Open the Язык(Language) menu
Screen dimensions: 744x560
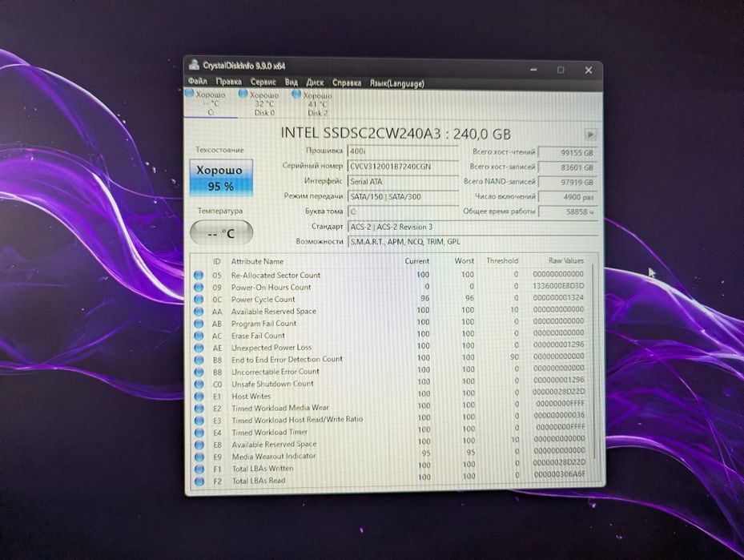(x=396, y=83)
